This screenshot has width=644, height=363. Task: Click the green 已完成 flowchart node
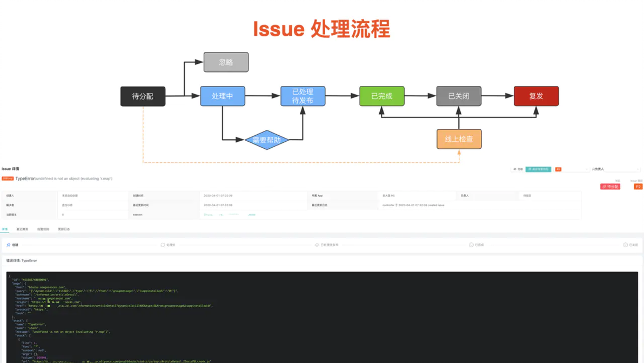coord(382,96)
